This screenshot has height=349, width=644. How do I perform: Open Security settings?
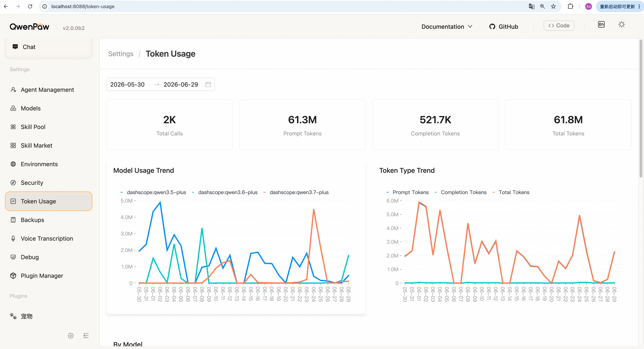tap(49, 183)
